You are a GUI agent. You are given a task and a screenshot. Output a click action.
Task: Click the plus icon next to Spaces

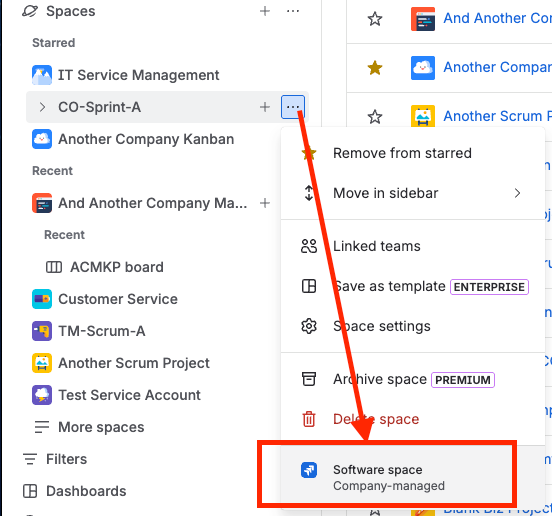click(265, 11)
